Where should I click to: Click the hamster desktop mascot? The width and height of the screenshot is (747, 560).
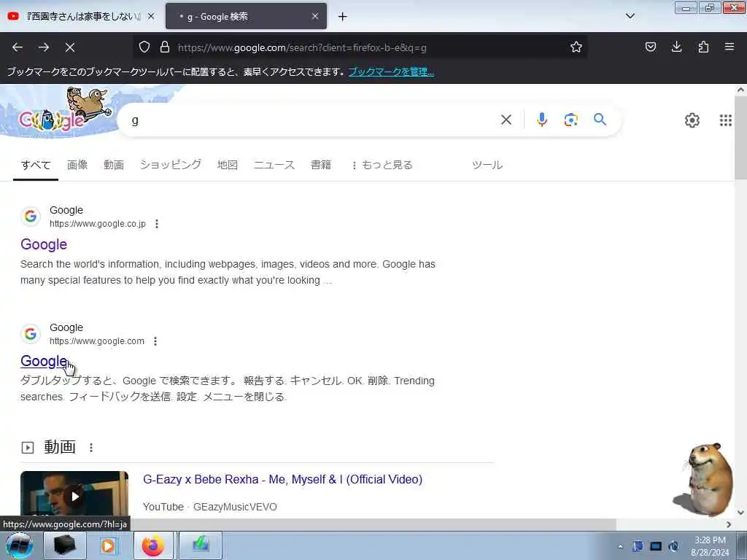tap(705, 478)
